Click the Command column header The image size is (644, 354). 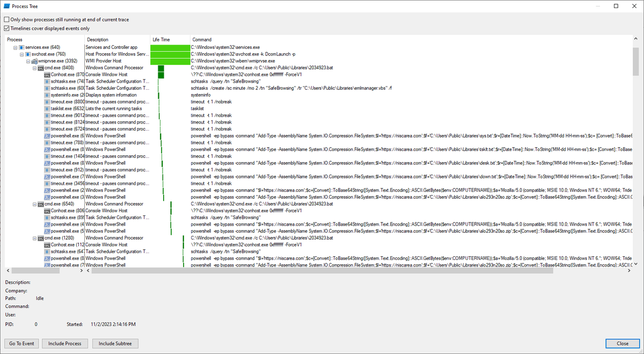click(x=411, y=40)
